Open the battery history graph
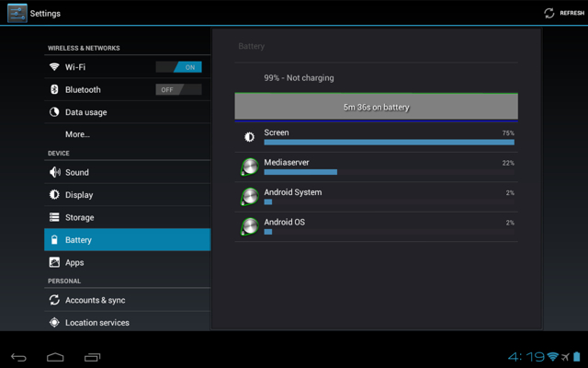The width and height of the screenshot is (588, 368). [376, 107]
